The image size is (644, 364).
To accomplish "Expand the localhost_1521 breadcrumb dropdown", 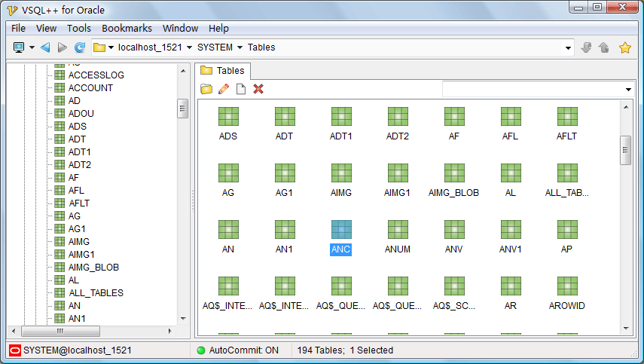I will pyautogui.click(x=189, y=47).
